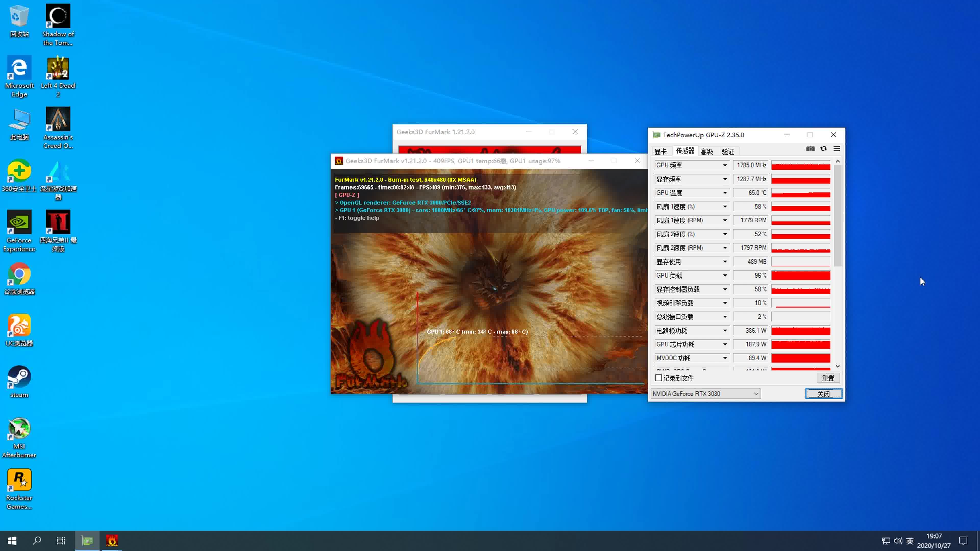This screenshot has width=980, height=551.
Task: Open MSI Afterburner shortcut
Action: tap(19, 437)
